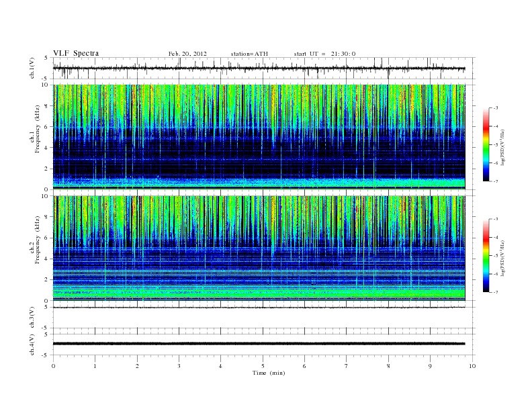The width and height of the screenshot is (532, 411).
Task: Click the "10" kHz tick of ch.1 spectrogram
Action: (46, 85)
